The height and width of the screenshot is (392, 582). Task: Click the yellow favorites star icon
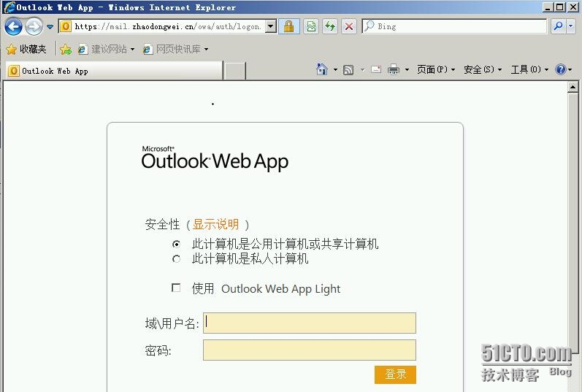[x=11, y=49]
